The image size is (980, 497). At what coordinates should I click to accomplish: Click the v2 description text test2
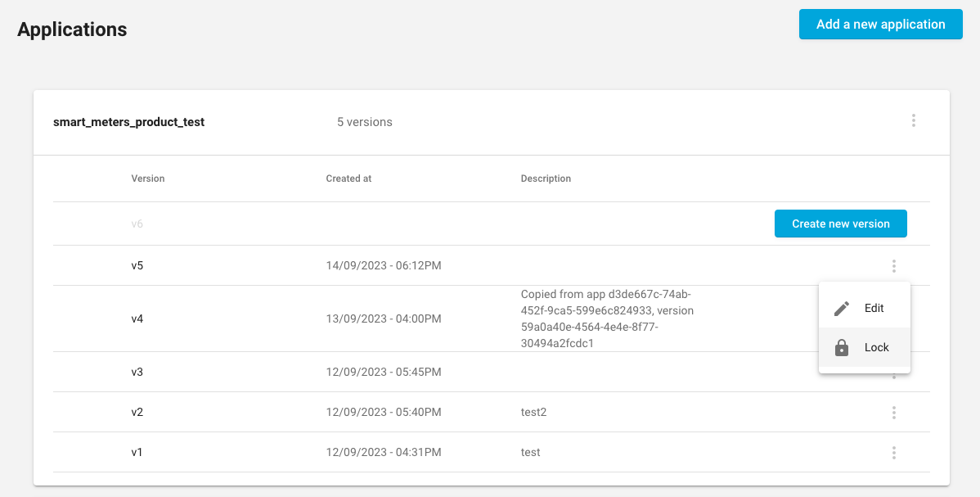pyautogui.click(x=533, y=412)
